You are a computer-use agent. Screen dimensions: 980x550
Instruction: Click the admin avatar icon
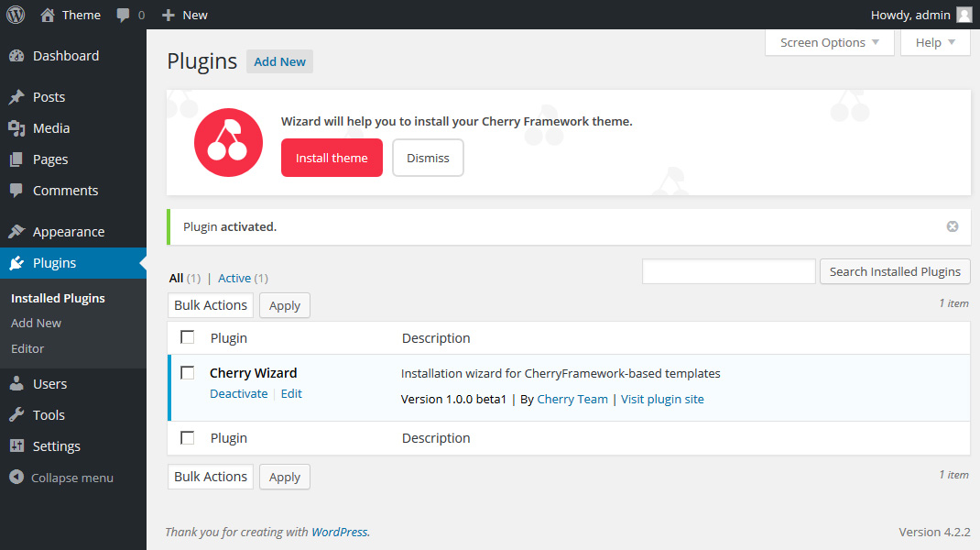[x=964, y=15]
